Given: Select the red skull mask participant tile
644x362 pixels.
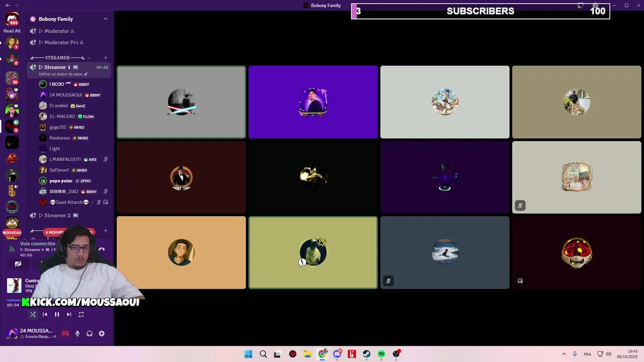Looking at the screenshot, I should (x=577, y=253).
